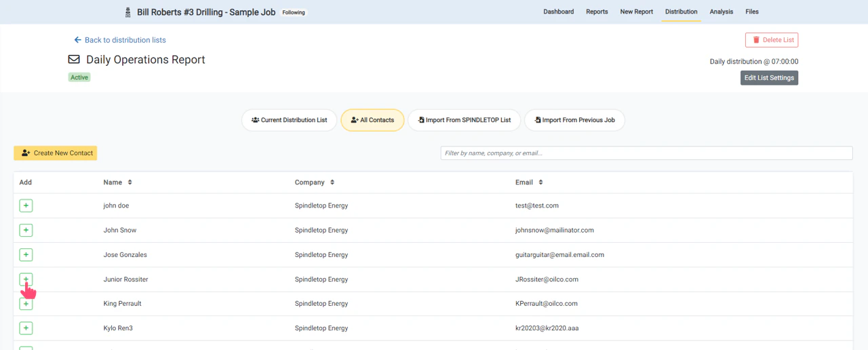Sort contacts by the Name column
868x350 pixels.
click(x=117, y=182)
